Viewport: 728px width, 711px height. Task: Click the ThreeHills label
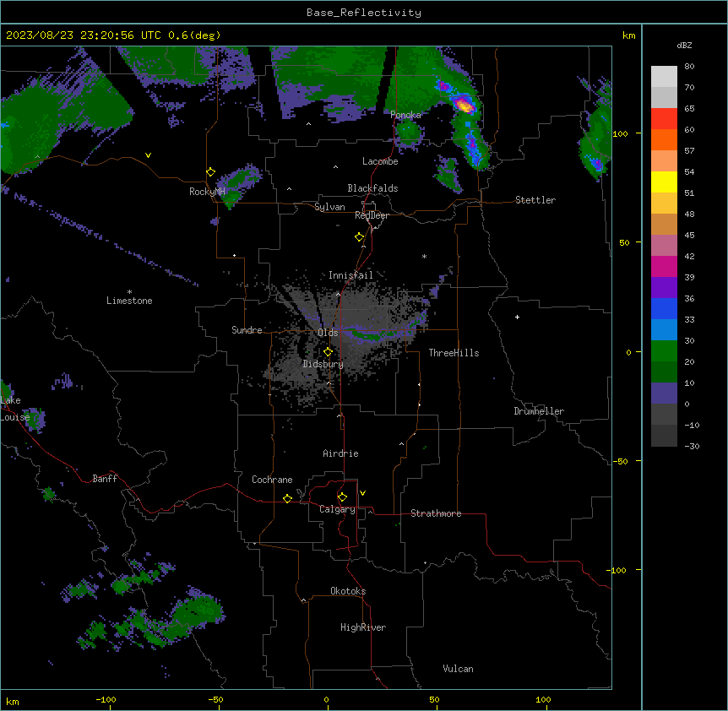[454, 353]
